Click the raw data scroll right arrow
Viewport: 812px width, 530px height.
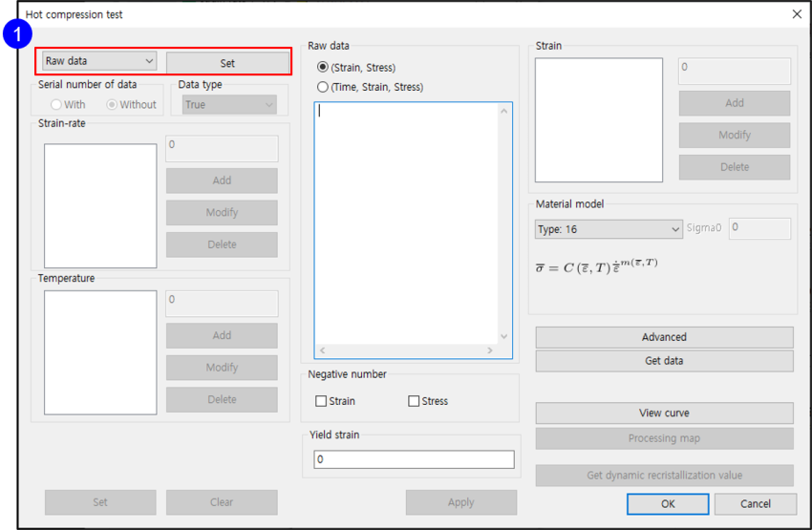(x=490, y=350)
